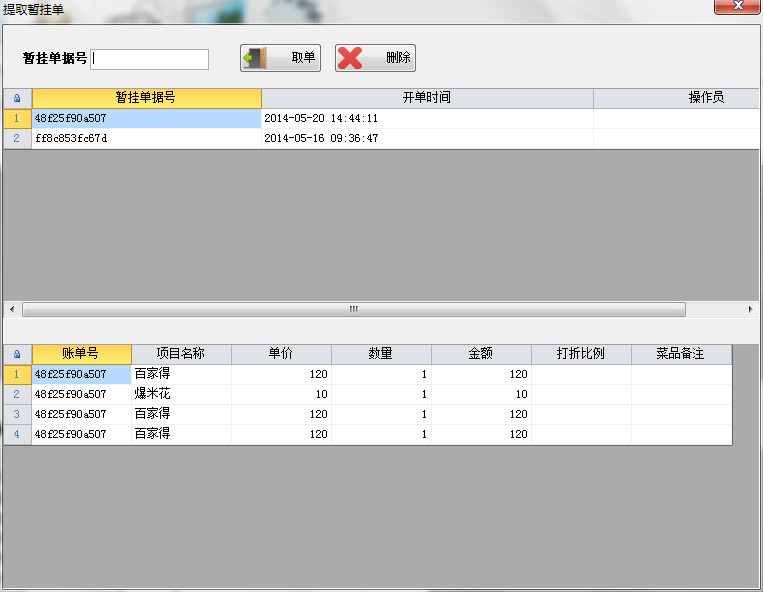This screenshot has width=763, height=592.
Task: Click the 单价 column header
Action: [281, 354]
